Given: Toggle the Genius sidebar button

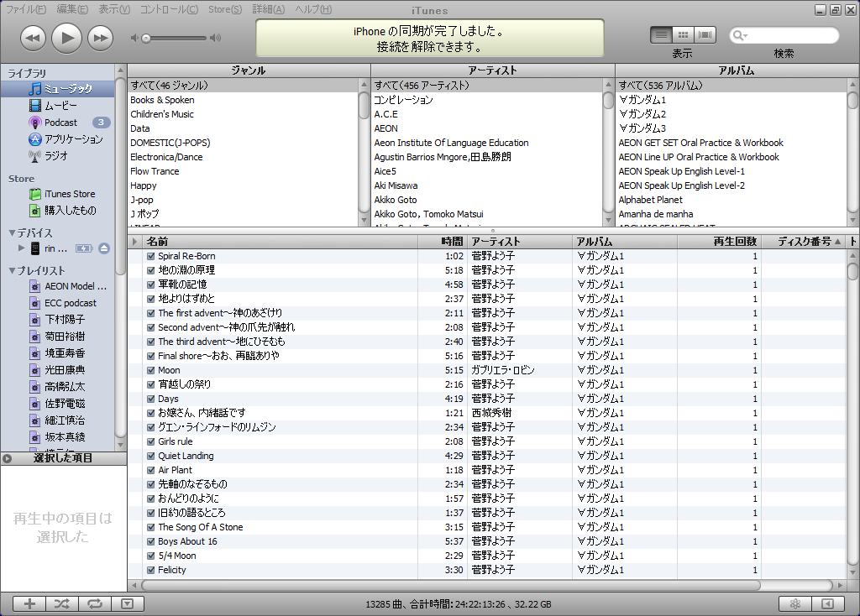Looking at the screenshot, I should 828,604.
